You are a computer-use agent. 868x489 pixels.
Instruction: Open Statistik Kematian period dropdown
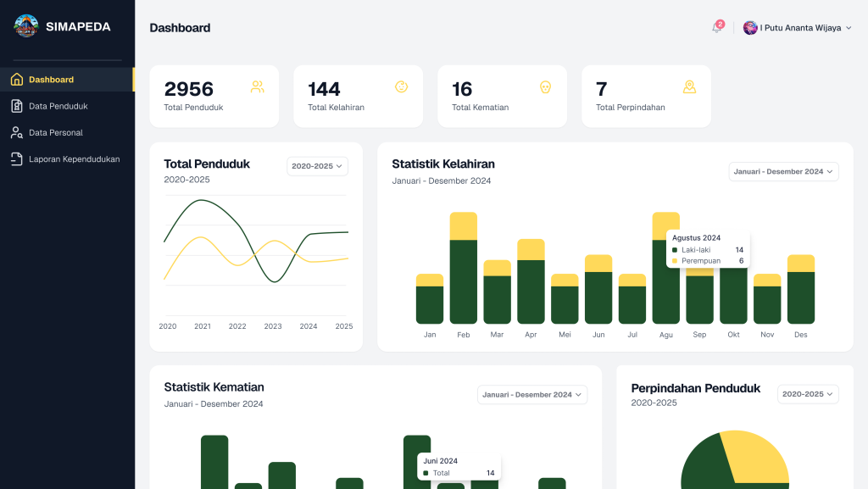(532, 394)
